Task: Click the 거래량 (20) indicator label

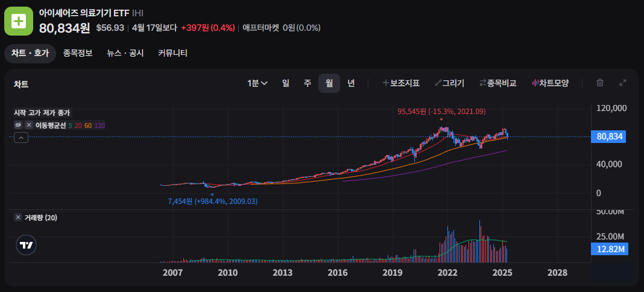Action: tap(41, 218)
